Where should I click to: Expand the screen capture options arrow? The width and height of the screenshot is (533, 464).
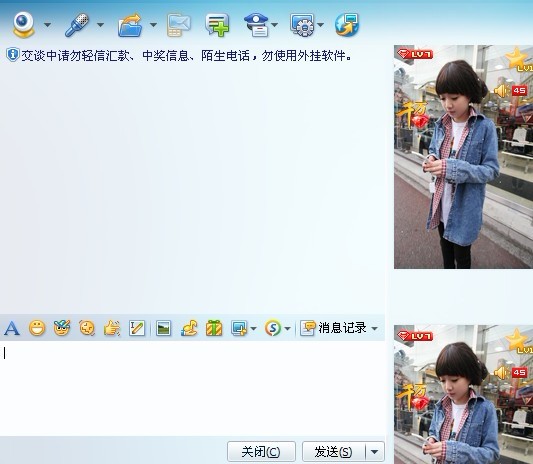pyautogui.click(x=253, y=329)
